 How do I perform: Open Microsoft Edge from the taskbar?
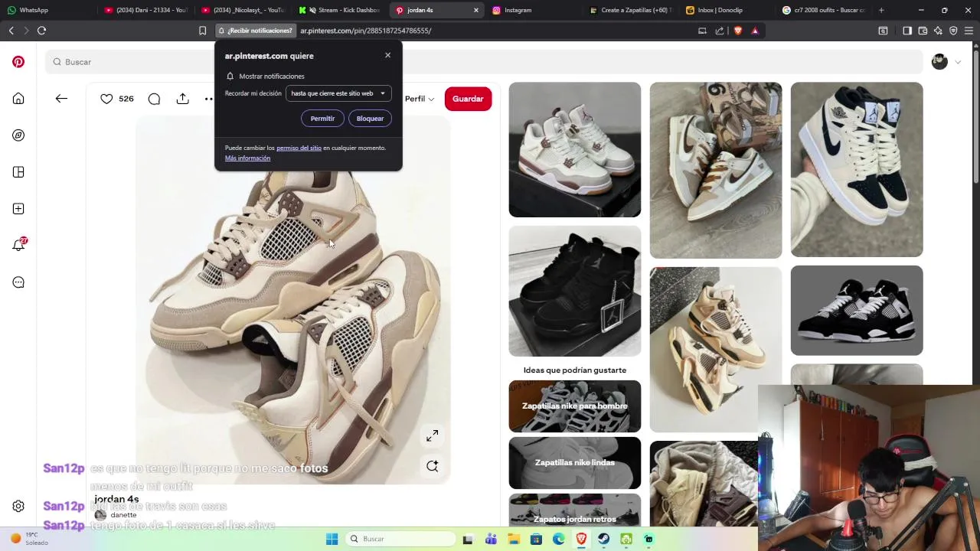point(558,539)
